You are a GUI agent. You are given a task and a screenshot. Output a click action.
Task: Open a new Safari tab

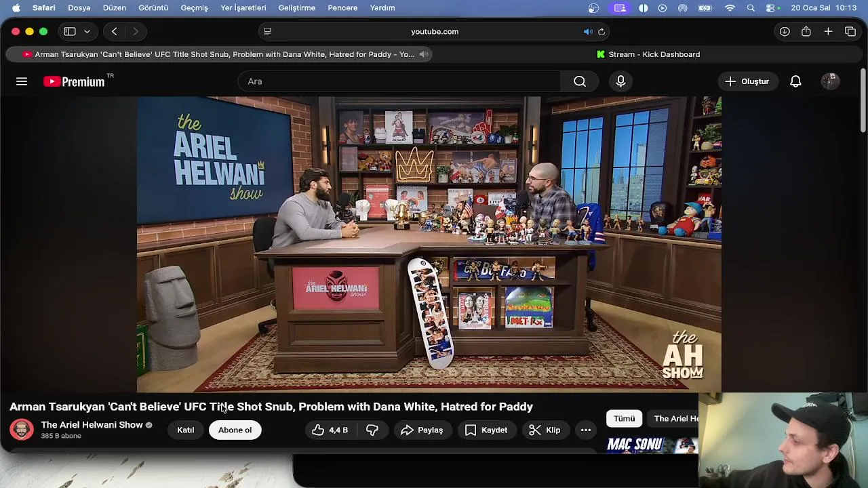point(828,31)
